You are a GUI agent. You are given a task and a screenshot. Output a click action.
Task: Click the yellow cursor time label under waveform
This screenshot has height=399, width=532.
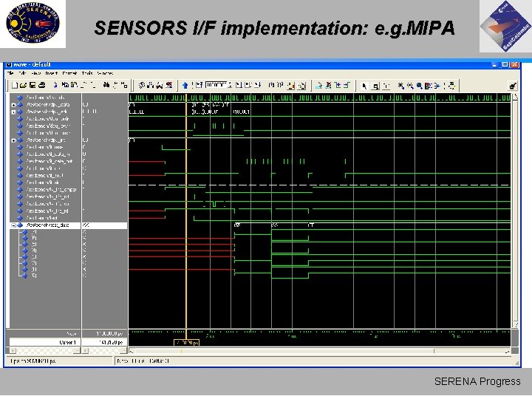(x=187, y=343)
